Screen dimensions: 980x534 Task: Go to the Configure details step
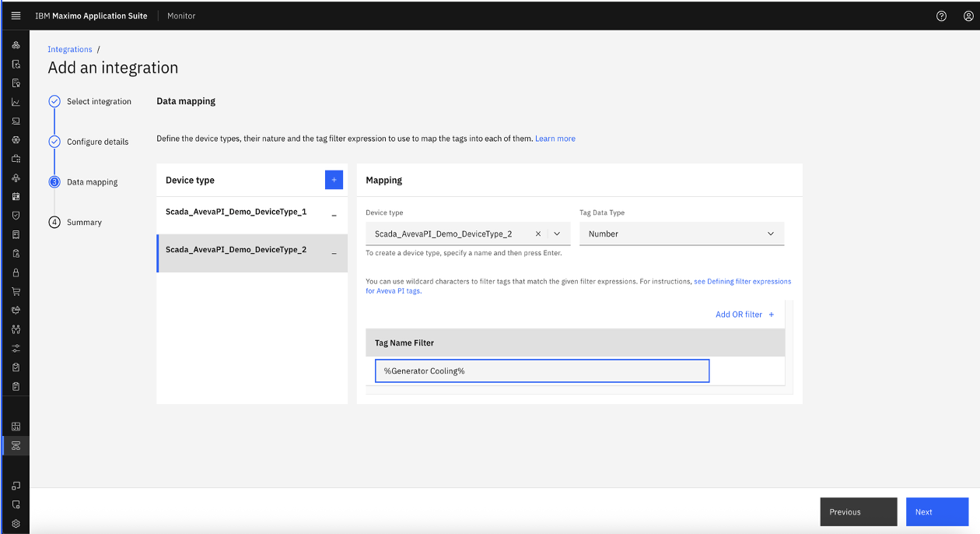(x=98, y=142)
